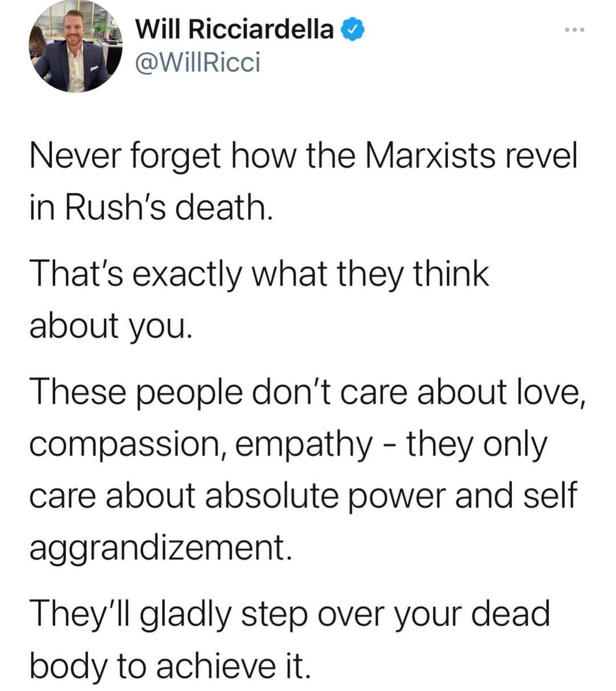Click the line starting "These people don't care"
Image resolution: width=616 pixels, height=691 pixels.
[x=307, y=392]
